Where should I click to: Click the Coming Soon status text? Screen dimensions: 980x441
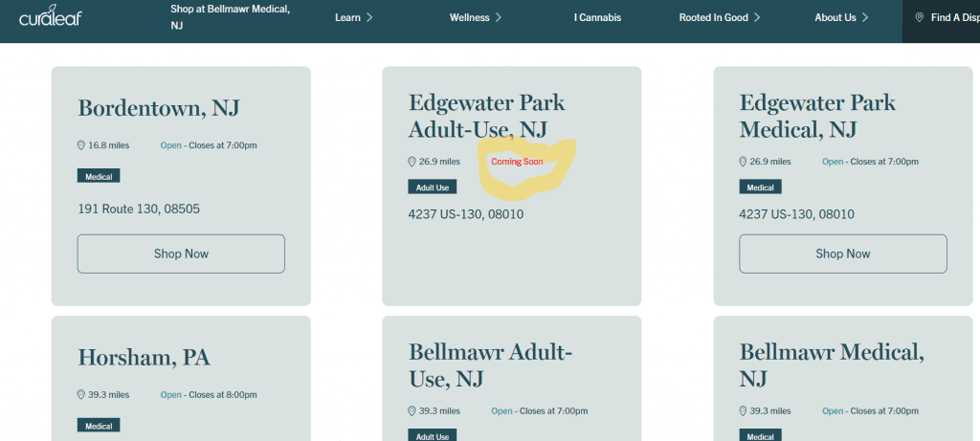[517, 162]
